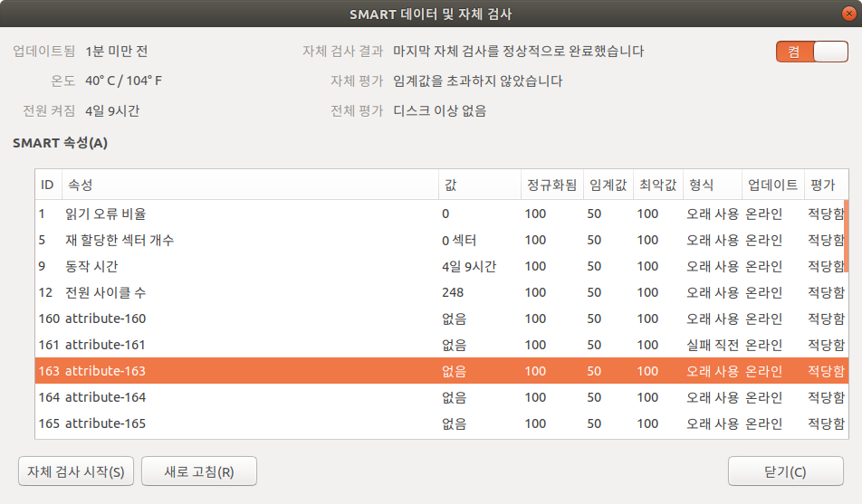Click the 값 column header

pyautogui.click(x=479, y=185)
